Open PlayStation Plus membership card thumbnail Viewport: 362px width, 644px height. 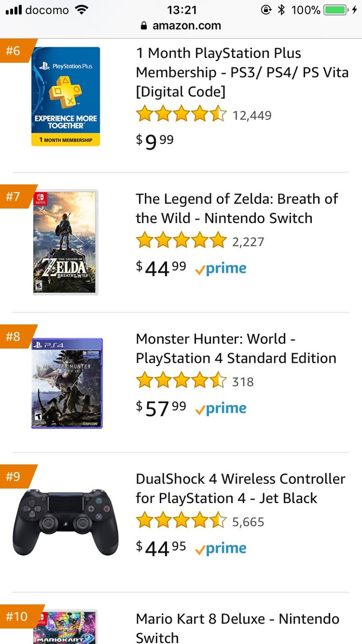click(x=65, y=97)
